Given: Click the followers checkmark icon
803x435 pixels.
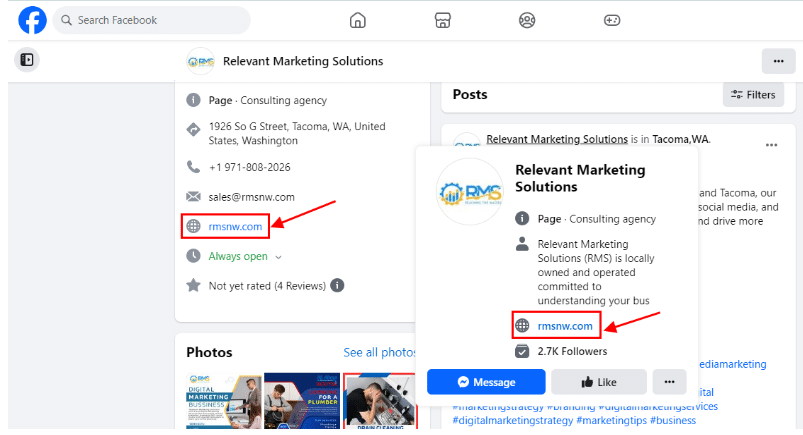Looking at the screenshot, I should (522, 351).
